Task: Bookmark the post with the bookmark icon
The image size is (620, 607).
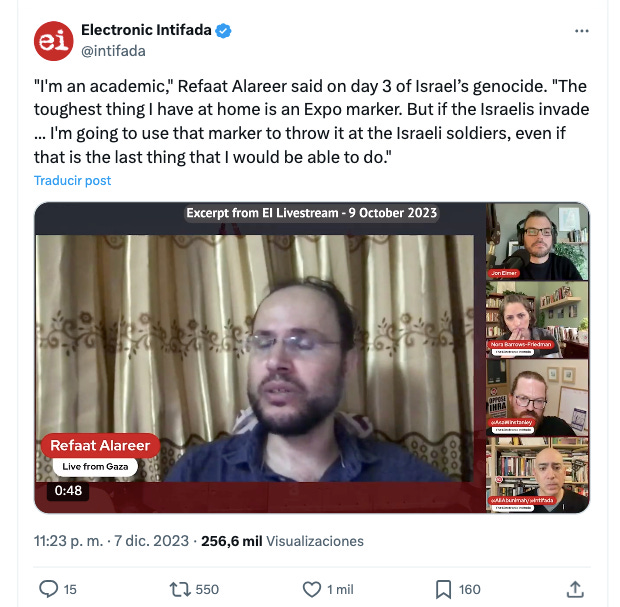Action: [443, 589]
